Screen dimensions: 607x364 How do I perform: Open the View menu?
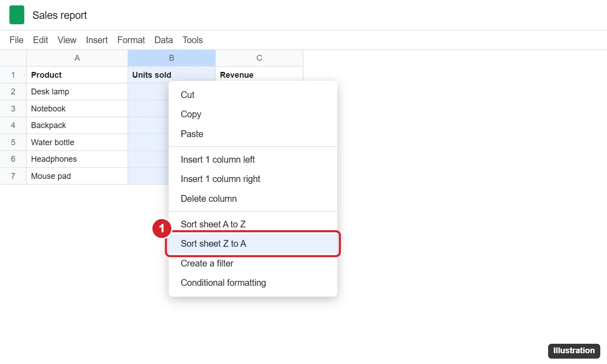pos(67,40)
